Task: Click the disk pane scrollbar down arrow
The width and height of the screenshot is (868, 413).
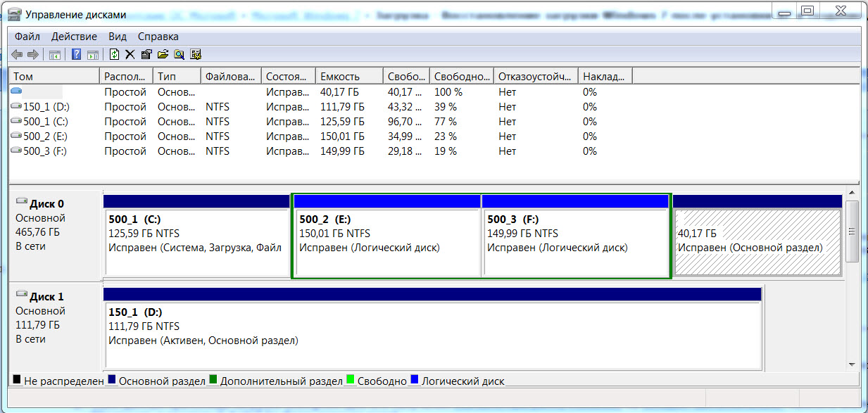Action: pos(852,364)
